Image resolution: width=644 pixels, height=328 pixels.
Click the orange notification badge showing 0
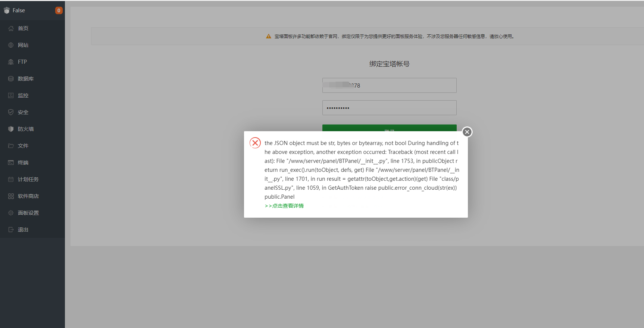59,10
